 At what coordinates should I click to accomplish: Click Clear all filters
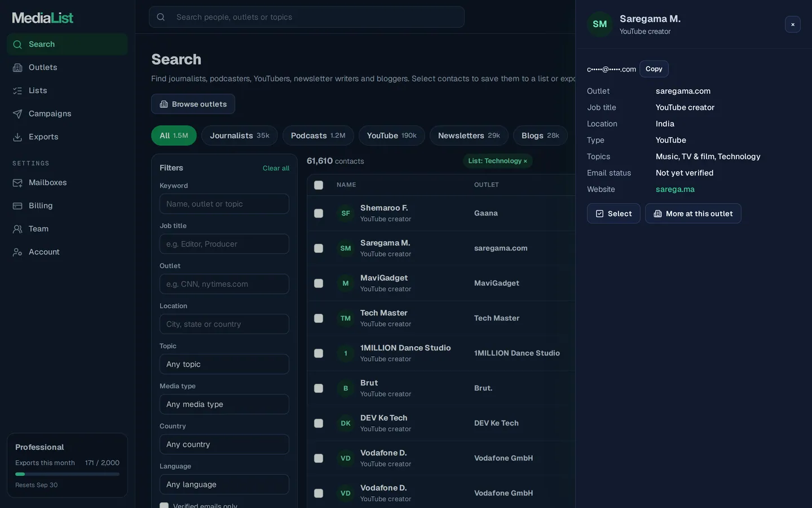[x=276, y=168]
